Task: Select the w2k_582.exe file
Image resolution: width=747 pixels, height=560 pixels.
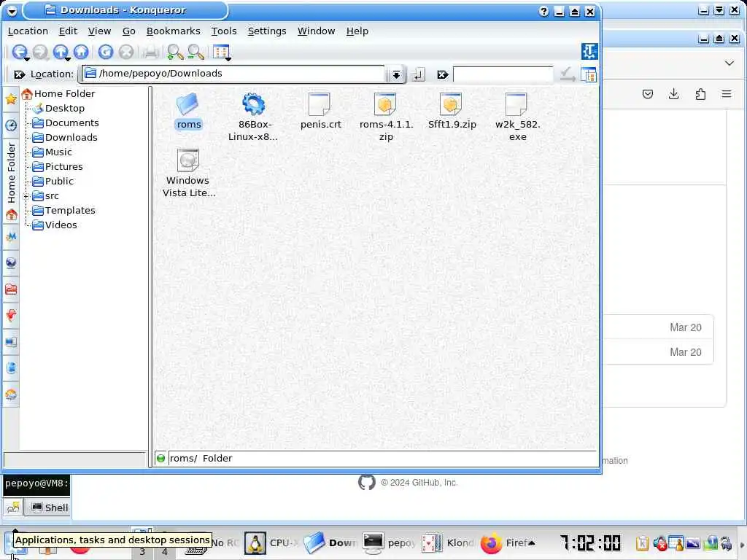Action: (x=517, y=117)
